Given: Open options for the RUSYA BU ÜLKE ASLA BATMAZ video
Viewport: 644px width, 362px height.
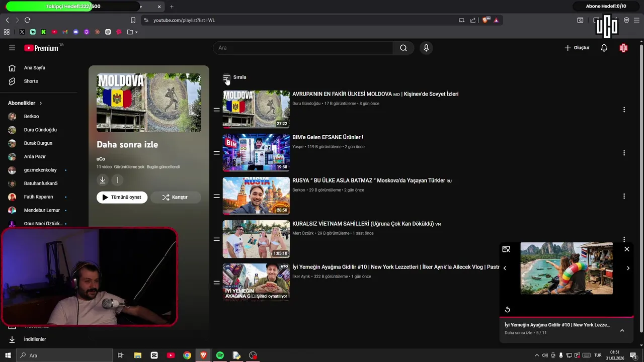Looking at the screenshot, I should tap(624, 196).
